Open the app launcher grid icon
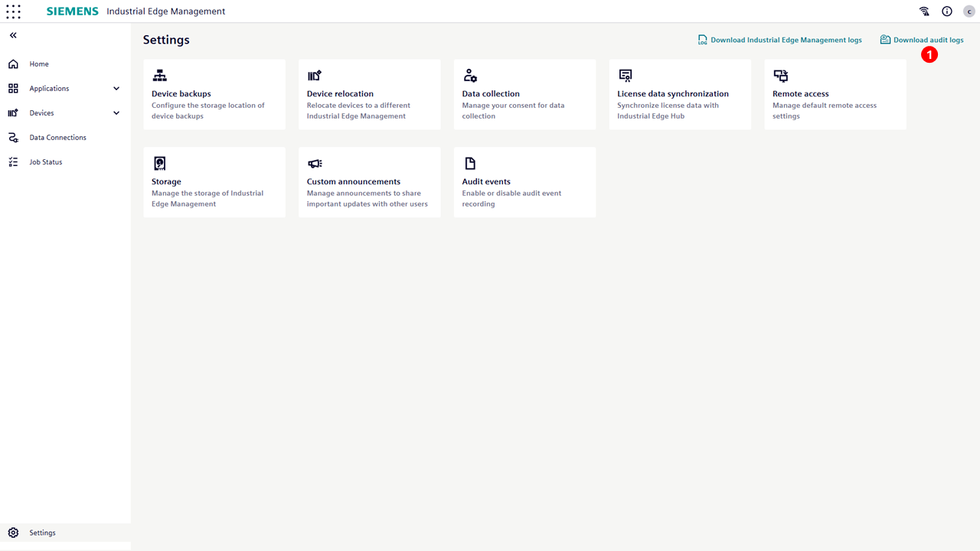The image size is (980, 551). point(13,11)
